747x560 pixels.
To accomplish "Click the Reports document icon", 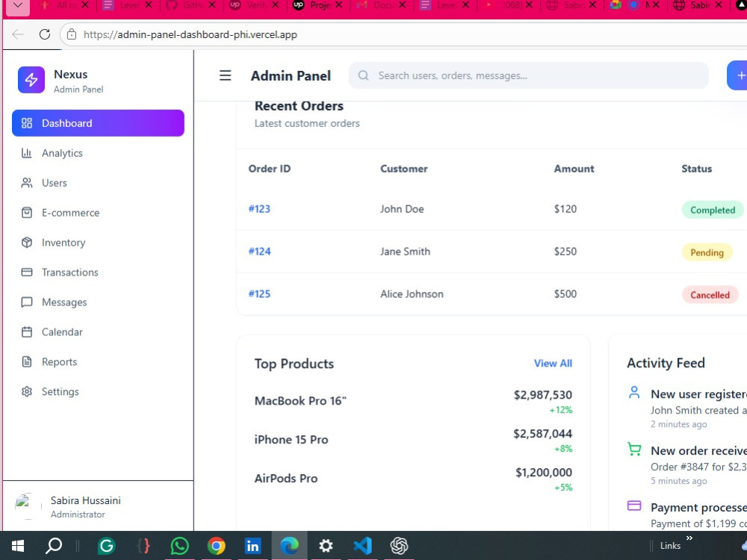I will [x=27, y=362].
